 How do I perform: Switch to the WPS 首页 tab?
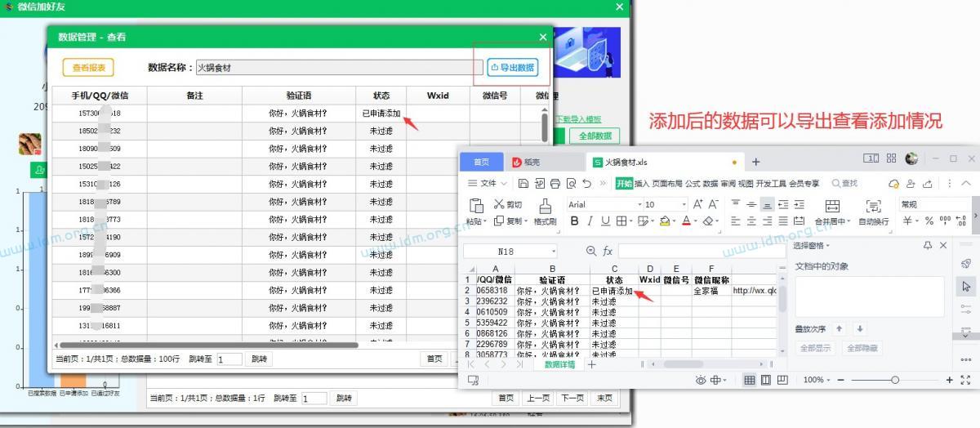[482, 162]
